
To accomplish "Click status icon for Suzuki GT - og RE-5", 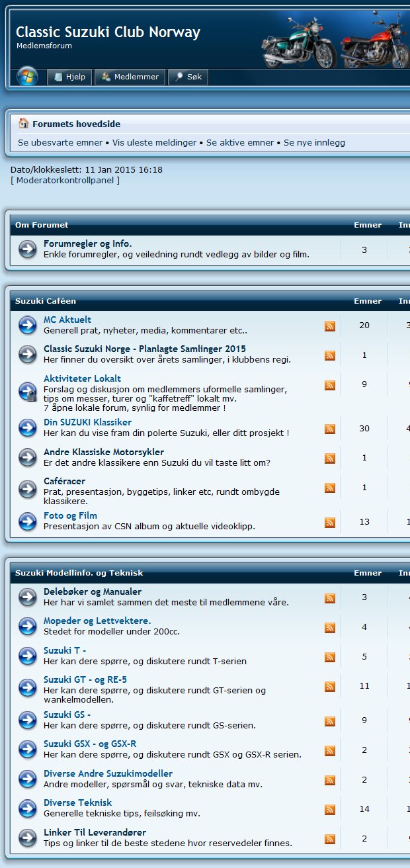I will pyautogui.click(x=28, y=687).
